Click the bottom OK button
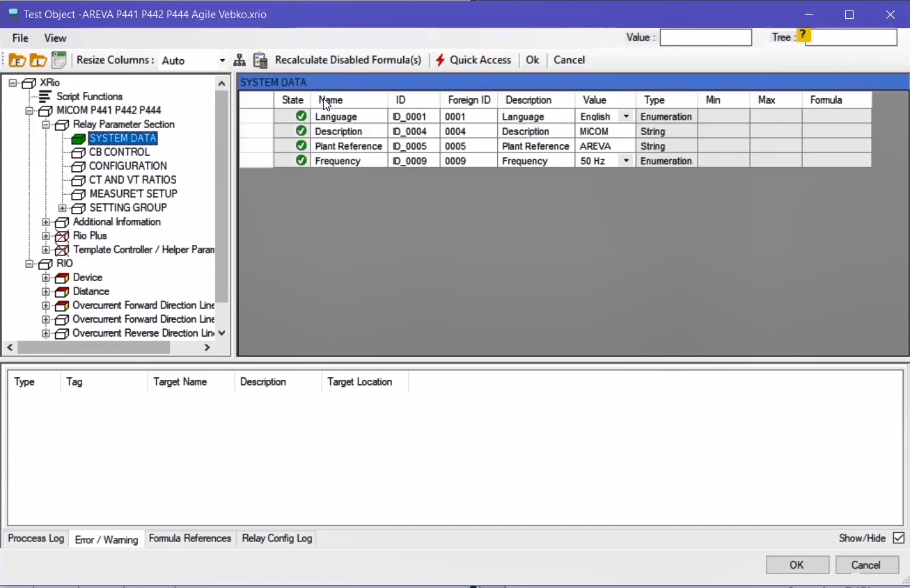 (x=797, y=565)
